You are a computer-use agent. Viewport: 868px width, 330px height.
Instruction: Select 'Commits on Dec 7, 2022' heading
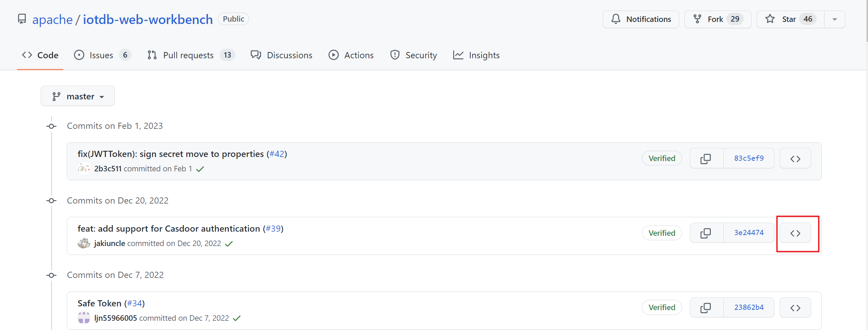115,275
